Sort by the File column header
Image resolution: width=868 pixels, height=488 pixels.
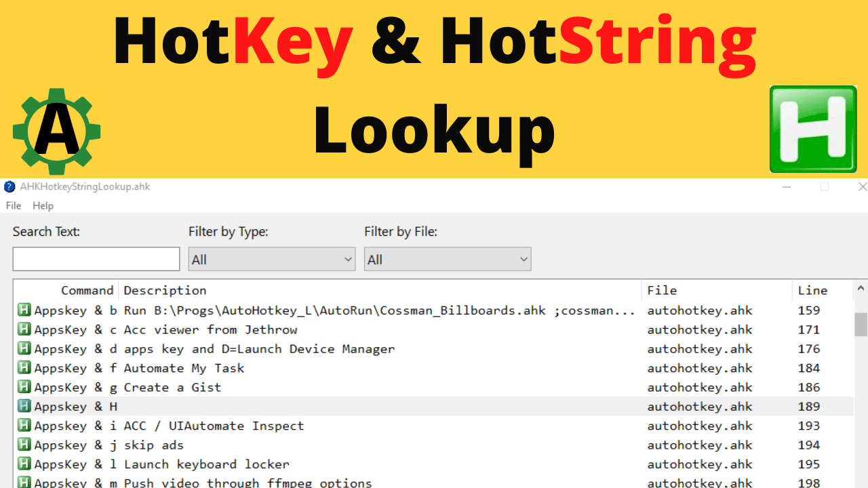coord(717,290)
